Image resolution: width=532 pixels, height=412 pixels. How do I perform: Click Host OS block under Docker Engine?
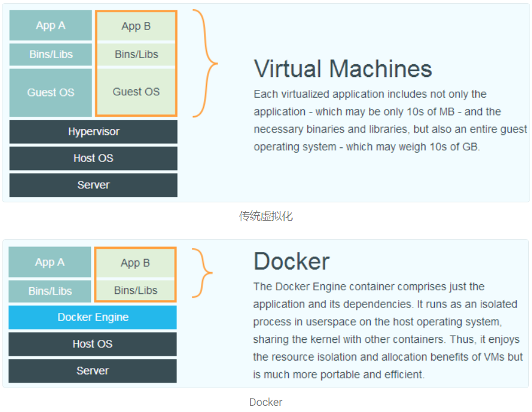coord(93,344)
